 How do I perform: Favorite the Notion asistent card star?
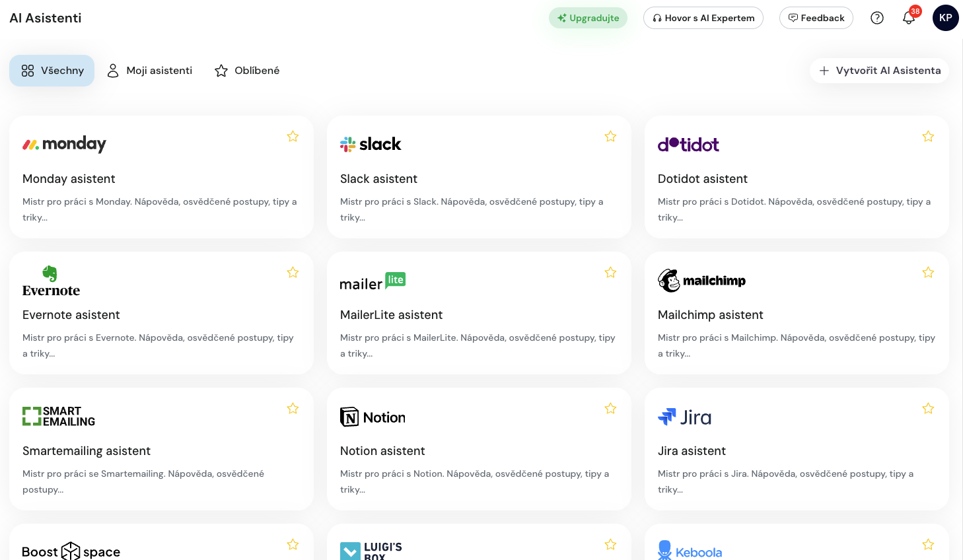[610, 408]
